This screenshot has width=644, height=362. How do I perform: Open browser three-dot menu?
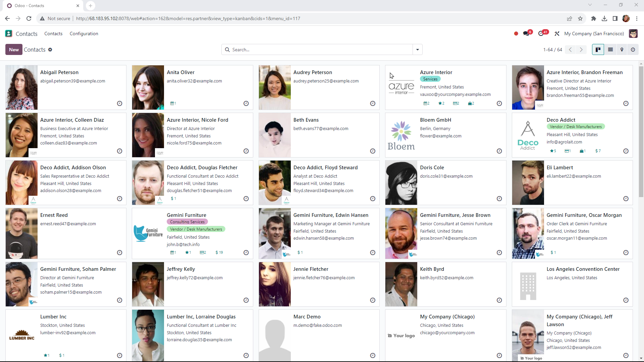click(637, 18)
